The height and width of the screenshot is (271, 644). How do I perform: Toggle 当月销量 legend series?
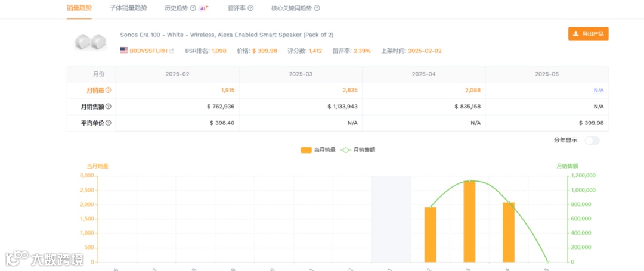tap(318, 150)
